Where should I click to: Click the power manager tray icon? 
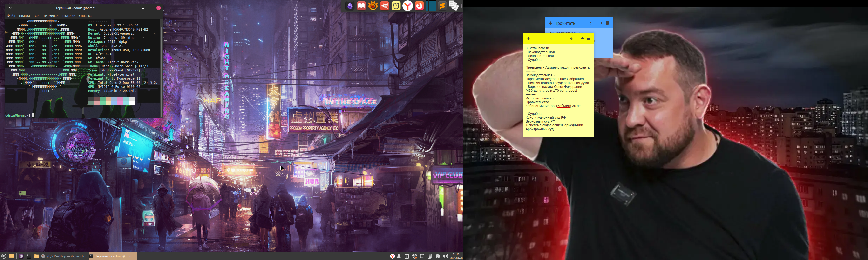438,256
